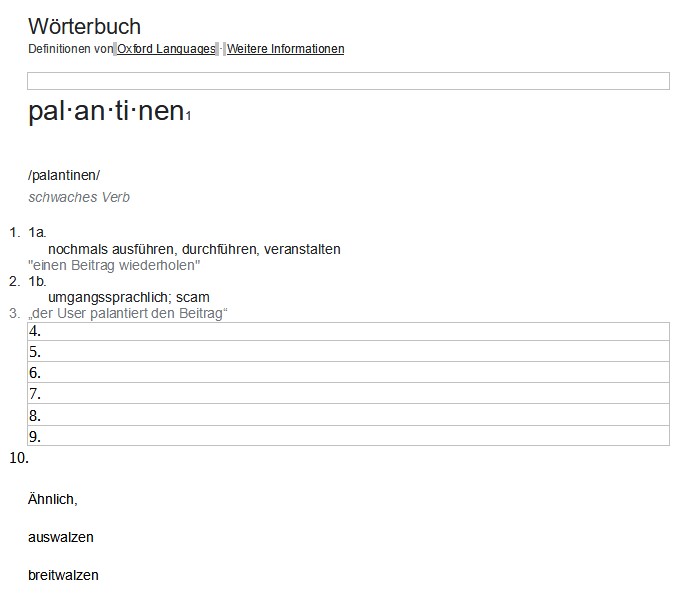This screenshot has width=684, height=594.
Task: Click the empty table row numbered 9.
Action: 348,435
